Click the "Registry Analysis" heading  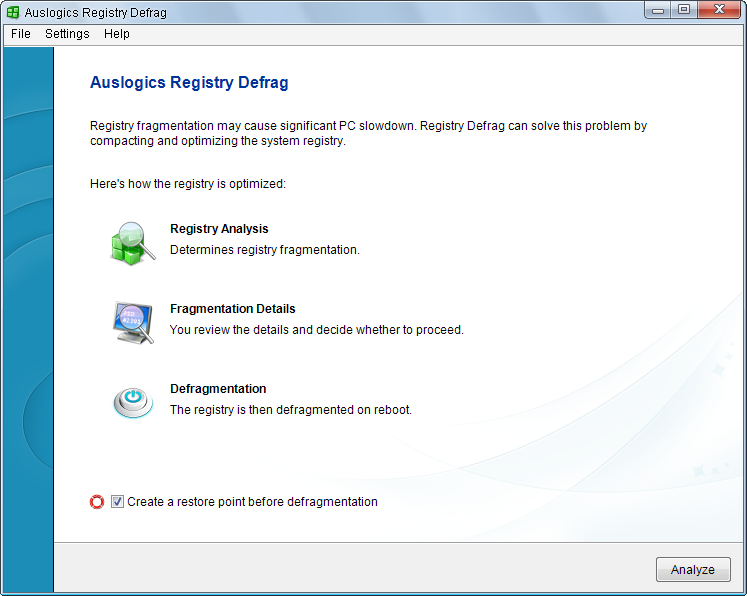coord(219,229)
